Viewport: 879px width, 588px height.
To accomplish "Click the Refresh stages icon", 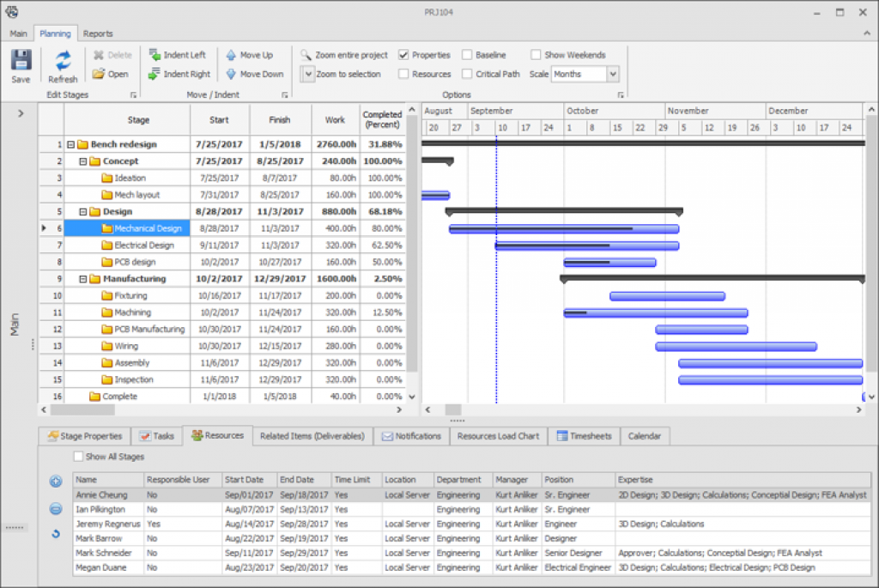I will tap(63, 61).
